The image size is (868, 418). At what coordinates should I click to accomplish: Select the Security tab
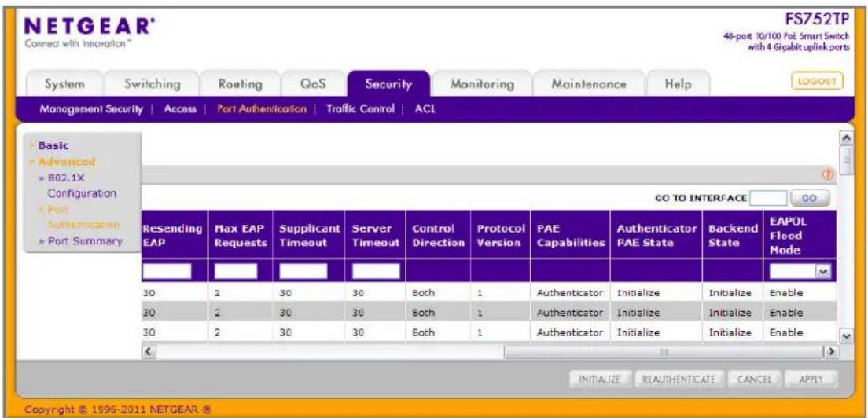pos(388,84)
